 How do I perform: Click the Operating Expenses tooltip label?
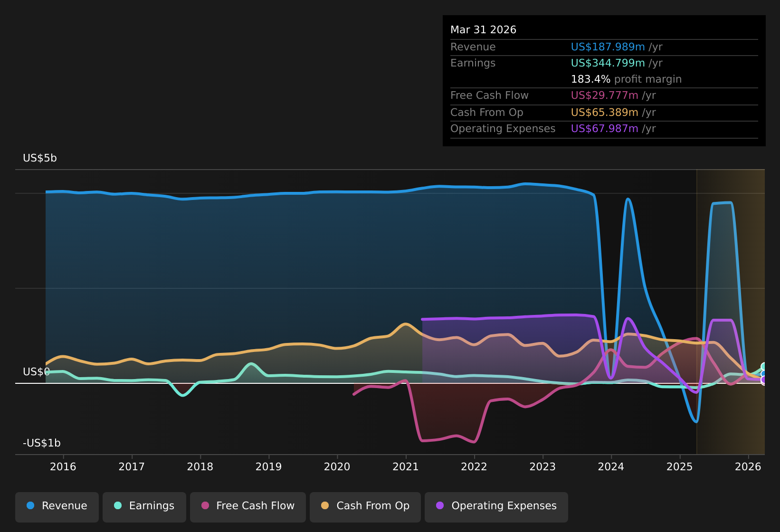503,129
